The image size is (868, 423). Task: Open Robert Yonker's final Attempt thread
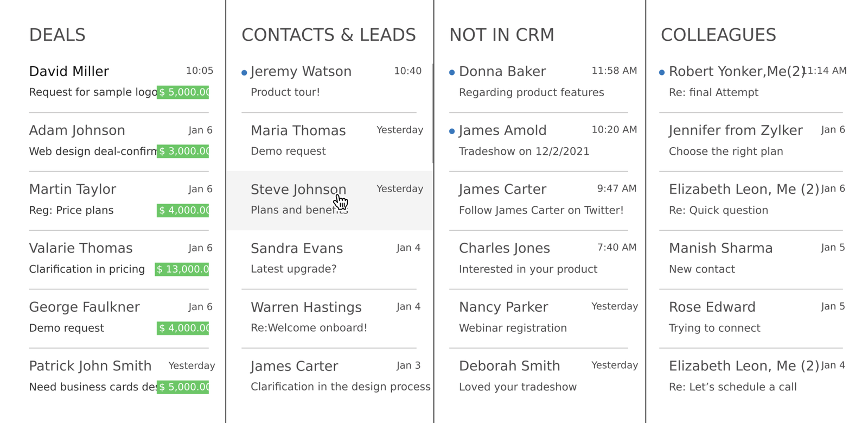(x=752, y=82)
